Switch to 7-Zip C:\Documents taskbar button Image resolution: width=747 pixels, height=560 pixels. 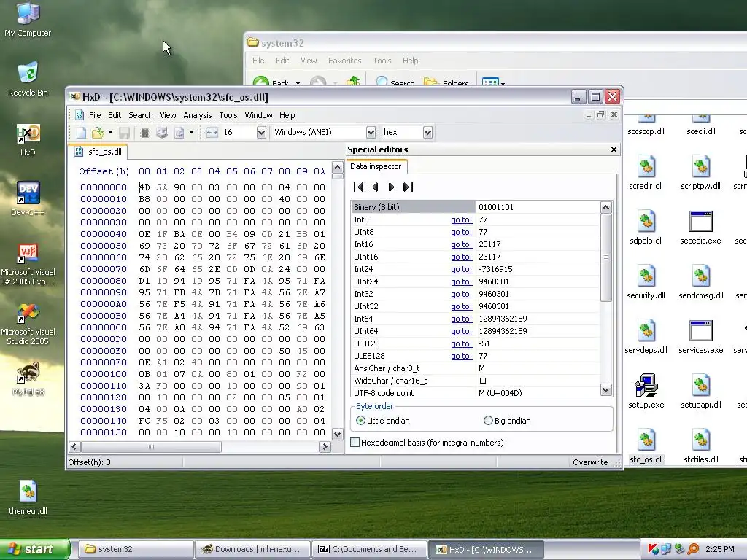(x=369, y=550)
